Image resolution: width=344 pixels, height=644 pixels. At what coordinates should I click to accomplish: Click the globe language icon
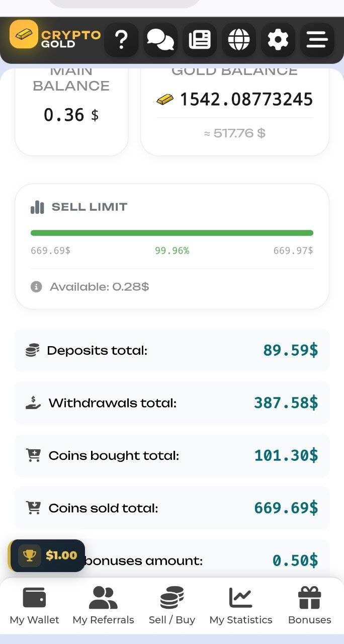click(238, 40)
